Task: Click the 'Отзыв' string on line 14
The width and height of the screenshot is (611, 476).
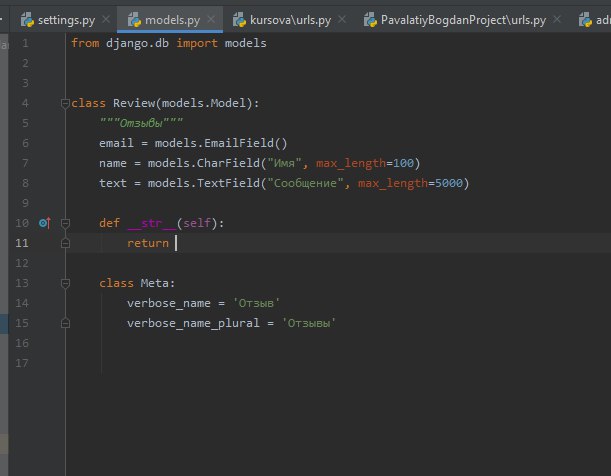Action: 256,303
